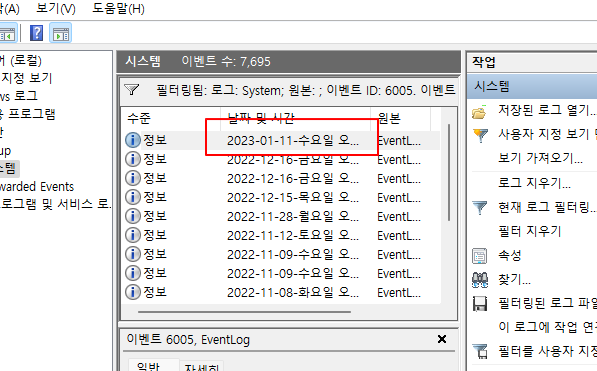The height and width of the screenshot is (371, 597).
Task: Click save filtered log file action
Action: coord(548,303)
